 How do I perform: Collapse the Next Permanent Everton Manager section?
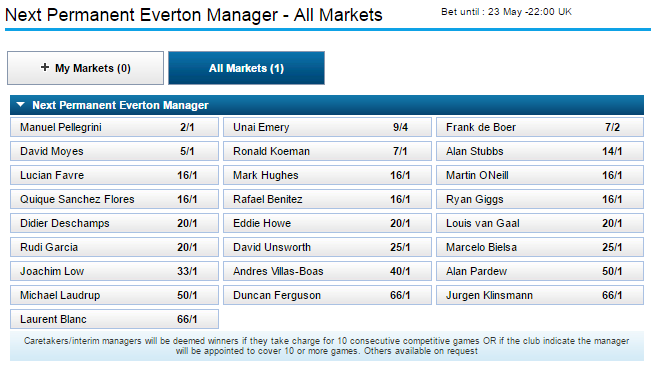[x=21, y=105]
